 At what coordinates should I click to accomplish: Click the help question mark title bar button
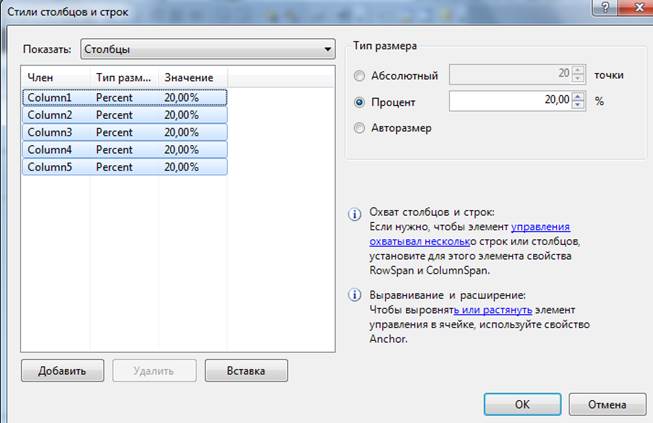(605, 7)
